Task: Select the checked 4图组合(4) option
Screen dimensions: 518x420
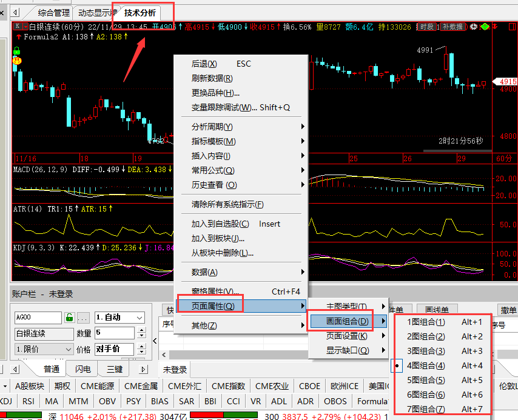Action: pos(442,365)
